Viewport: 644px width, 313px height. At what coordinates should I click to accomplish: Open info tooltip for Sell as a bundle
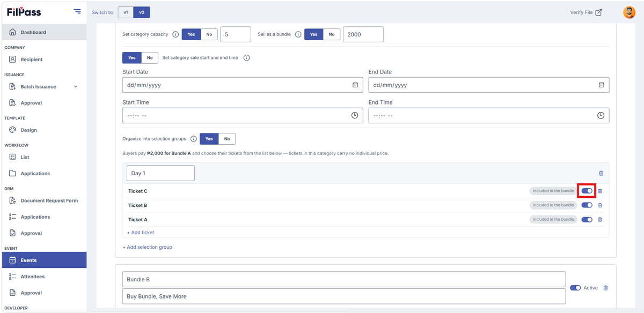[x=298, y=34]
